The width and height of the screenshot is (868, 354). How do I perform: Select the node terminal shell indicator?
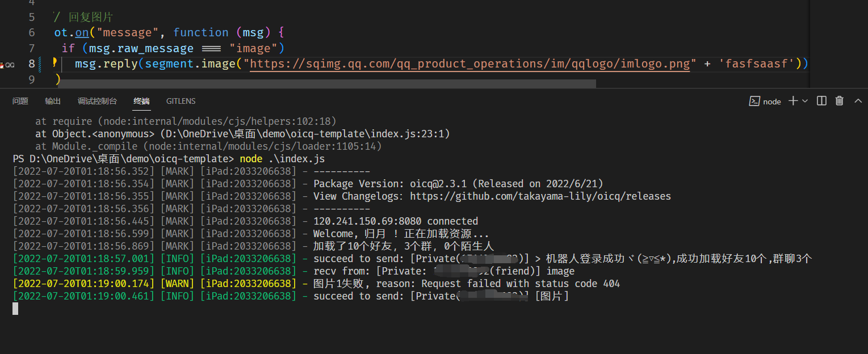[x=765, y=101]
